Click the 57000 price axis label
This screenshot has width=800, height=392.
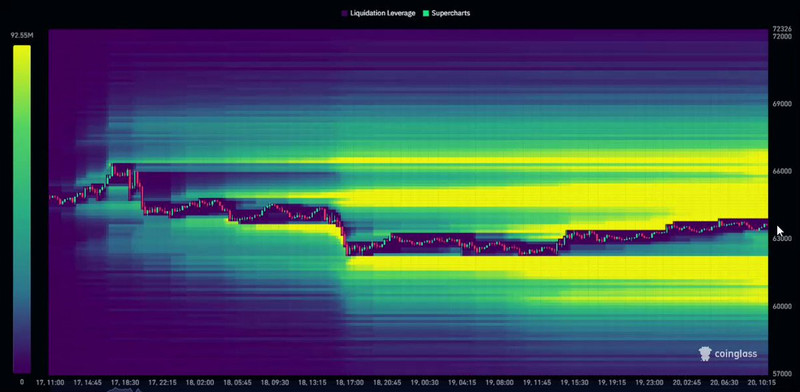tap(782, 373)
